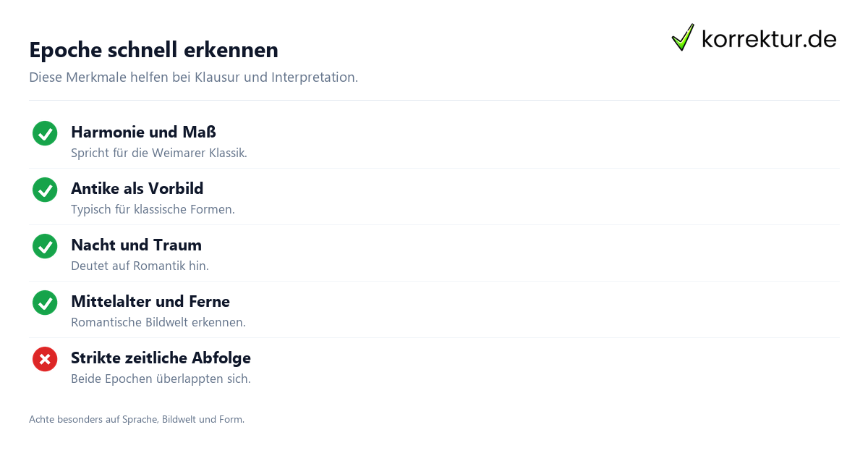This screenshot has height=456, width=868.
Task: Click the text Typisch für klassische Formen
Action: (x=153, y=210)
